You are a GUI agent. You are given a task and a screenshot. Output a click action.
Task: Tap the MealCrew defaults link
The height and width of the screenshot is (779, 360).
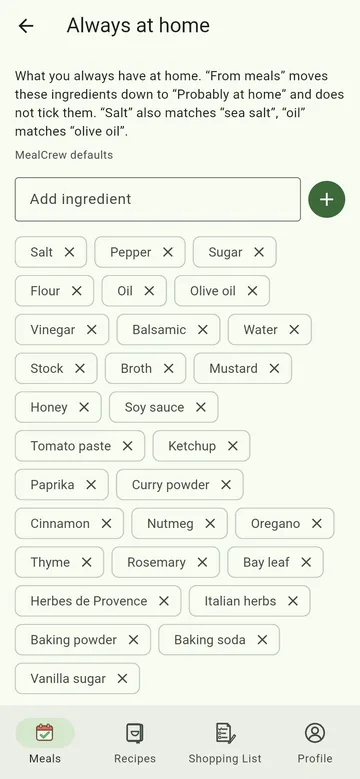(64, 155)
